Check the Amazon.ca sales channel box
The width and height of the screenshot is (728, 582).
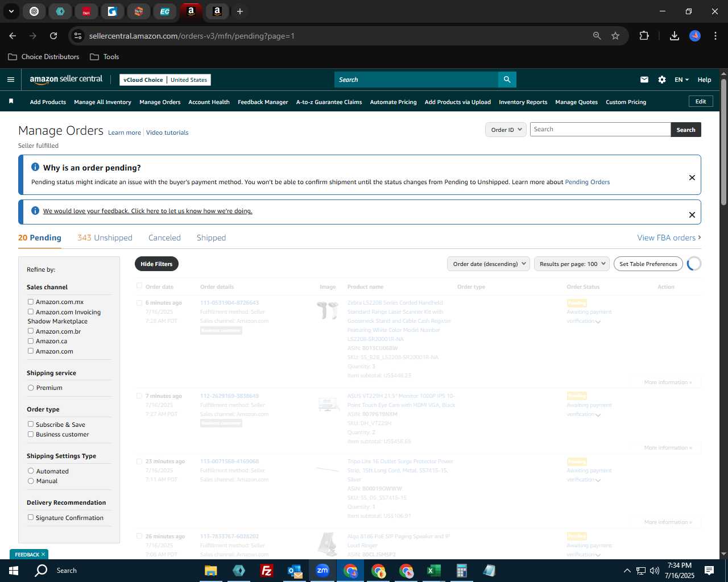tap(31, 341)
